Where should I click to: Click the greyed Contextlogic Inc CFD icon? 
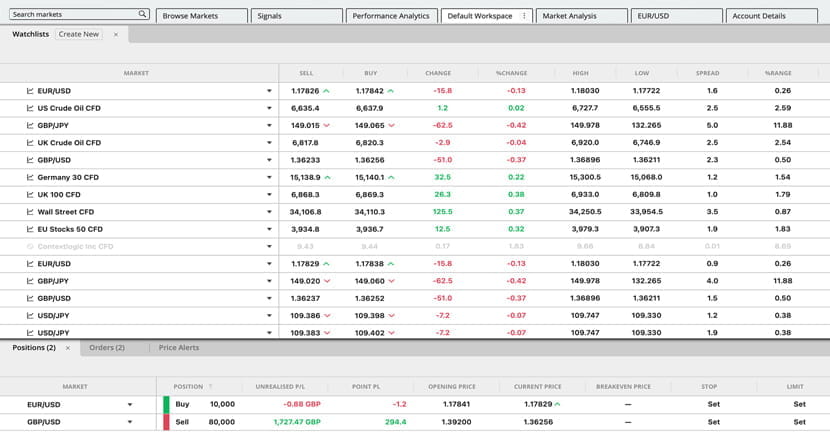30,247
